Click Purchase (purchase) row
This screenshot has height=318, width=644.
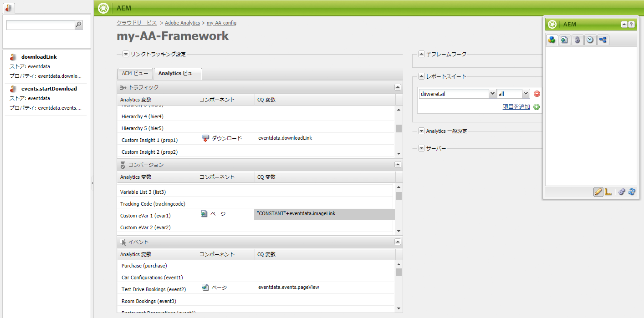pos(256,264)
